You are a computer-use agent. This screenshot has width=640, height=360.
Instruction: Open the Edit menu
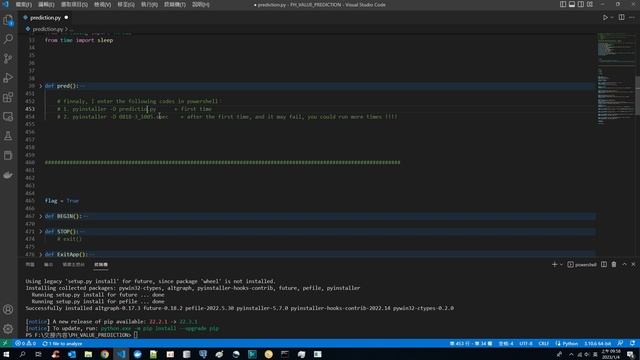click(46, 4)
